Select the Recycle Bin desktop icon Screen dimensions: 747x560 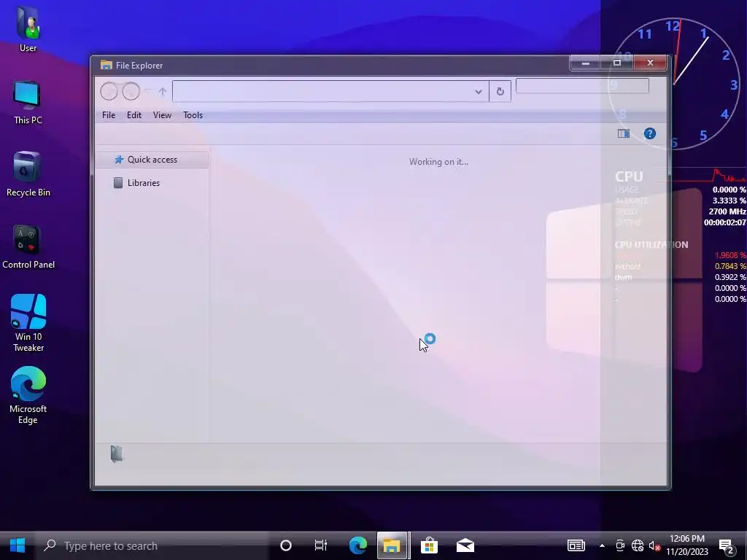(28, 174)
